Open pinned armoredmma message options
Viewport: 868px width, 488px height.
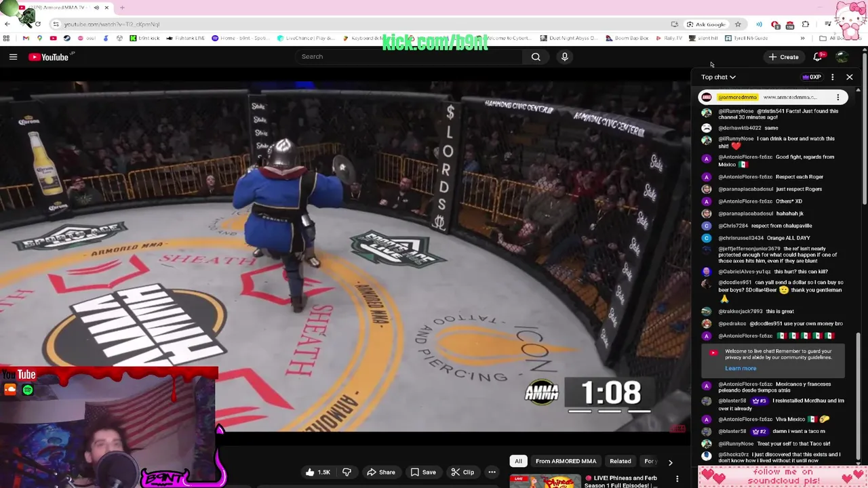click(837, 98)
